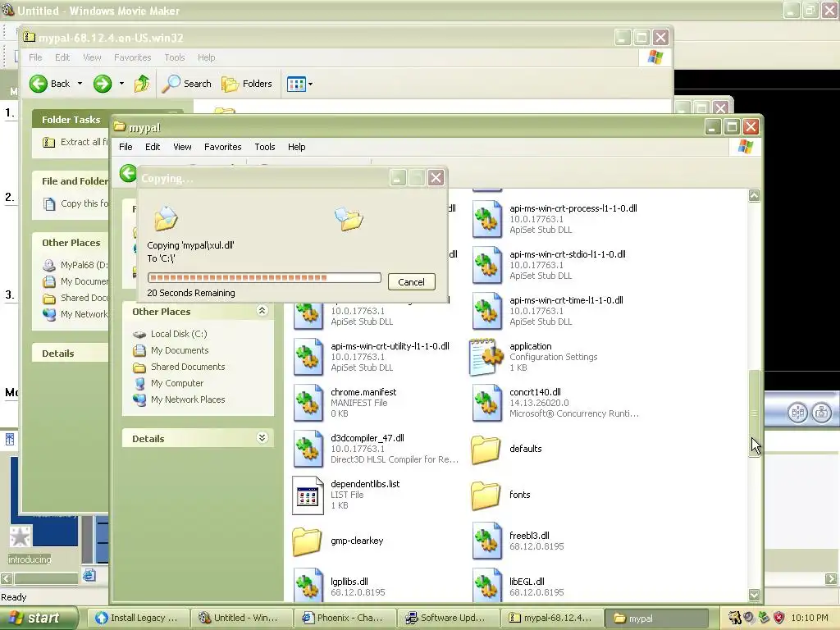The width and height of the screenshot is (840, 630).
Task: Toggle Folders pane in zip window toolbar
Action: pos(247,84)
